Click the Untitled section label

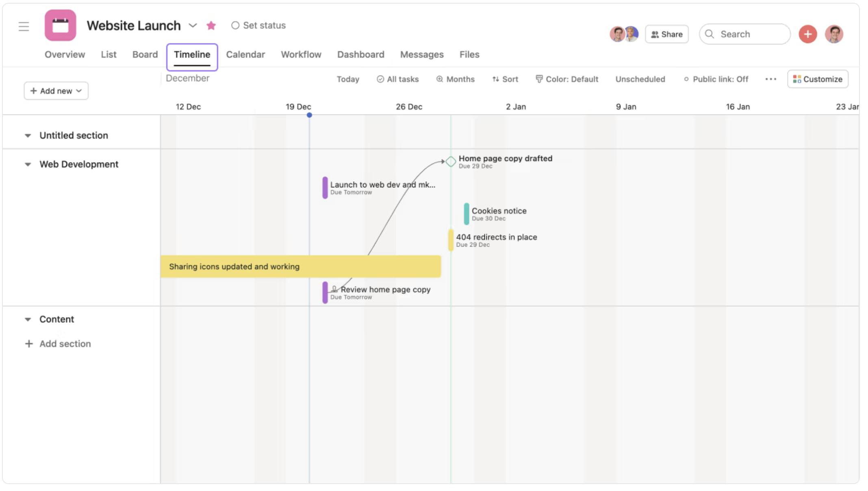point(74,135)
